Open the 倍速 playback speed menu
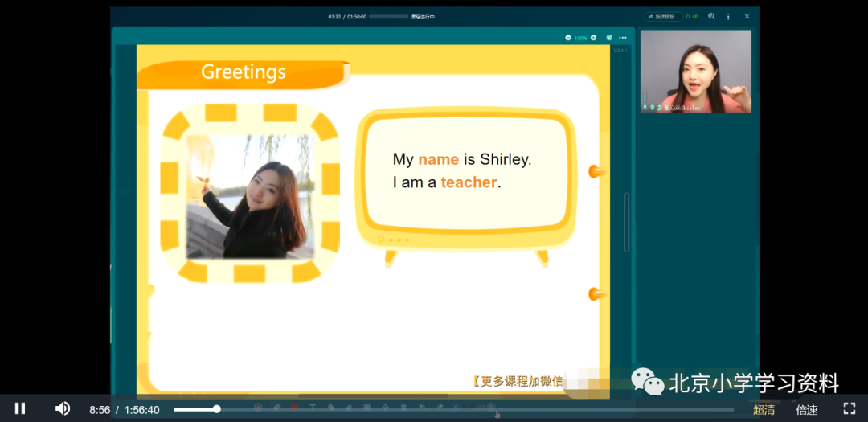The image size is (868, 422). 807,410
